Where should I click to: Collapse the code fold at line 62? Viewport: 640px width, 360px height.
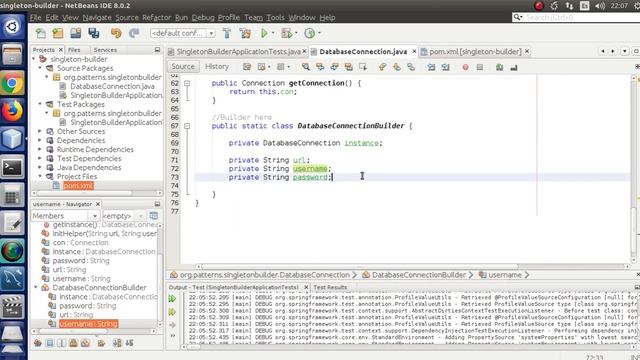pos(187,83)
